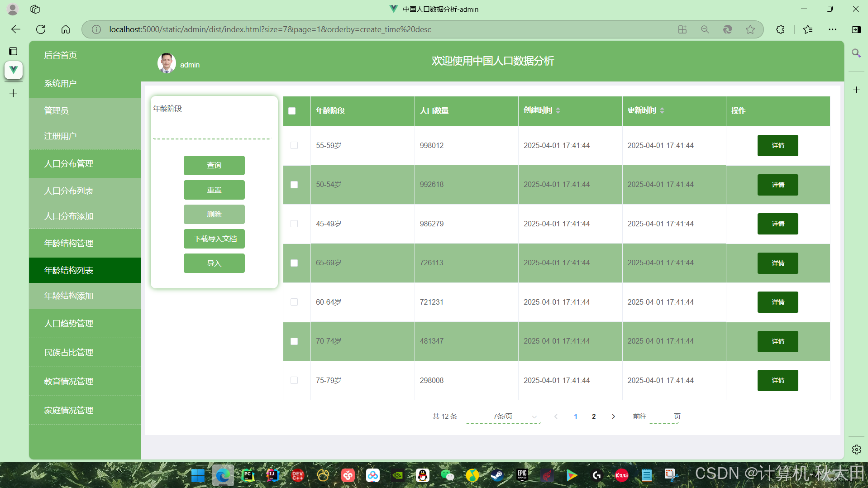
Task: Check the 60-64岁 row checkbox
Action: click(294, 302)
